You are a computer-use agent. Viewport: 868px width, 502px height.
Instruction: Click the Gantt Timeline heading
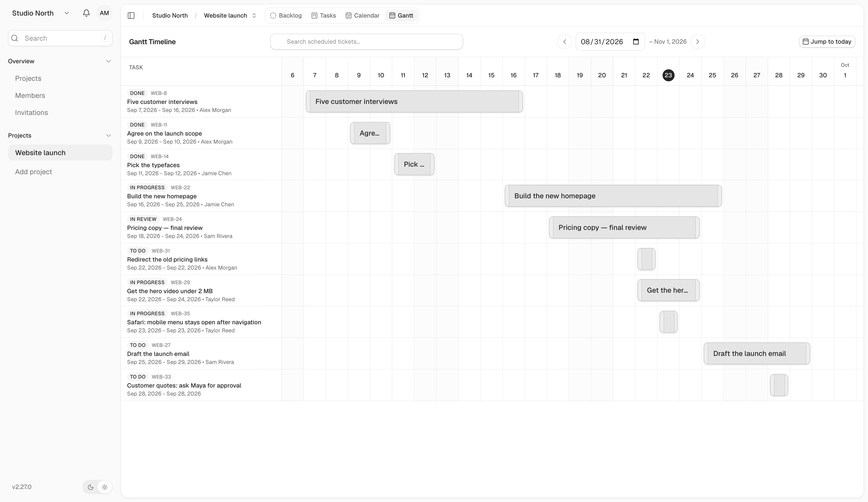(152, 42)
